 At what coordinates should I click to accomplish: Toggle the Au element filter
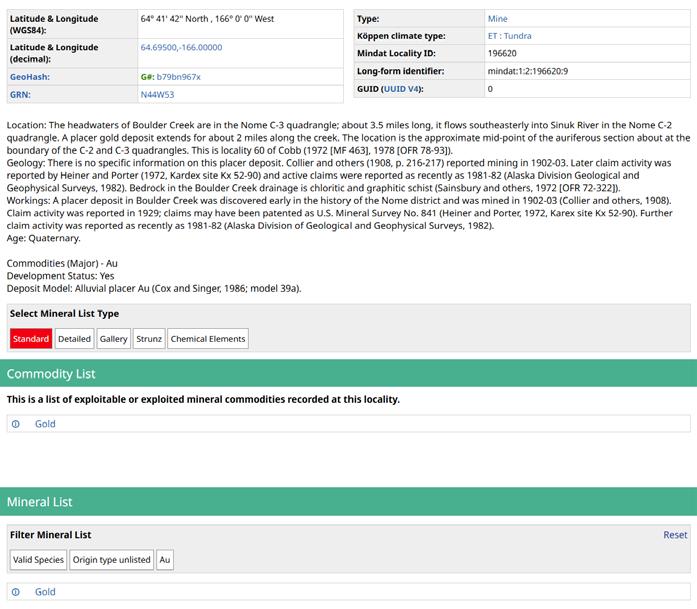coord(165,560)
